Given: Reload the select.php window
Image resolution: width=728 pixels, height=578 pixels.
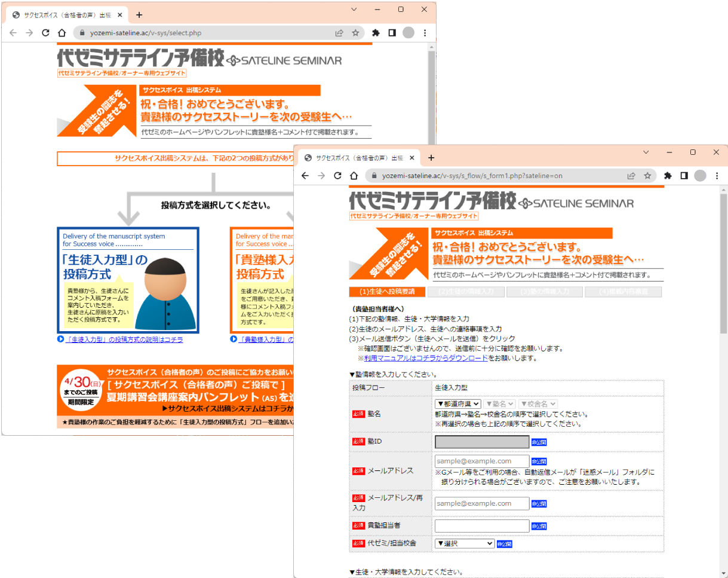Looking at the screenshot, I should (x=45, y=33).
